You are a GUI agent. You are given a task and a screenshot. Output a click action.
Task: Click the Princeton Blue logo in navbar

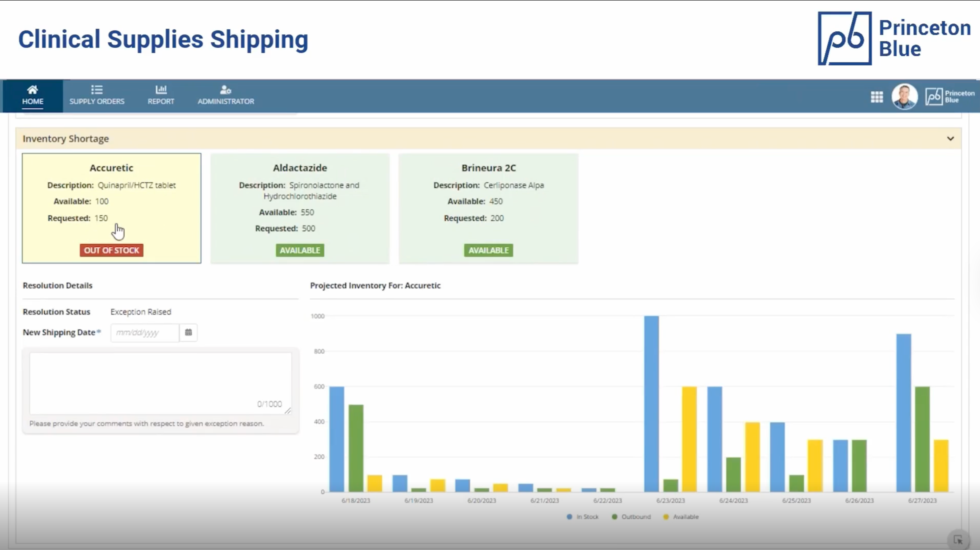950,97
